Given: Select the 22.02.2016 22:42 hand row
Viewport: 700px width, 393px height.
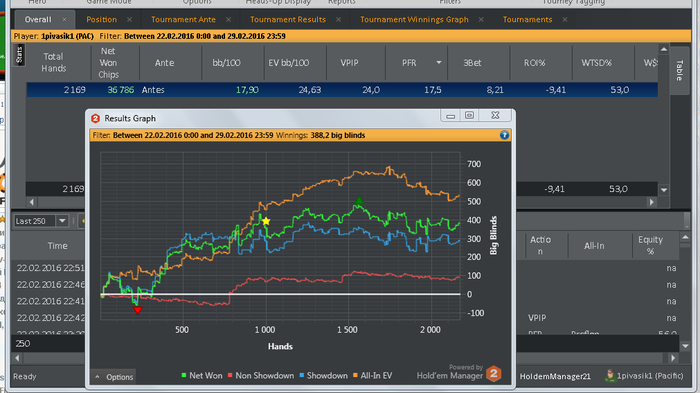Looking at the screenshot, I should coord(50,318).
